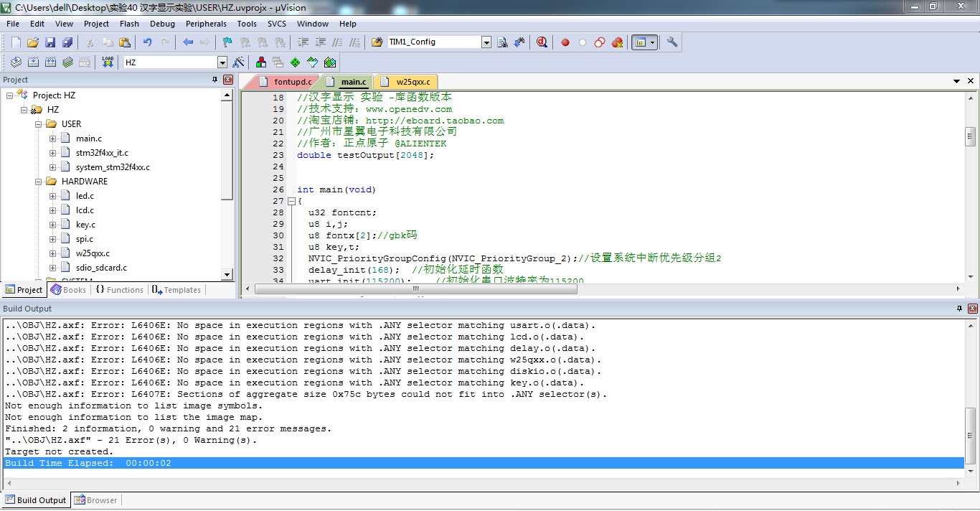Open the Debug menu

pyautogui.click(x=163, y=24)
